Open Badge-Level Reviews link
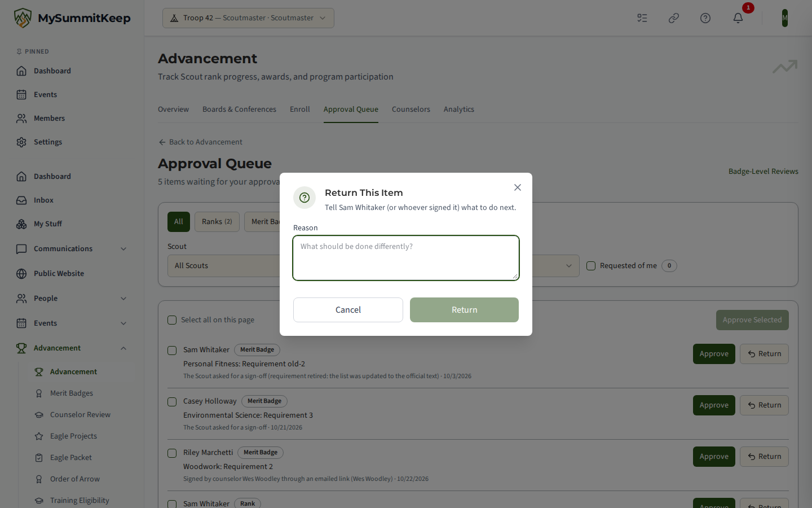812x508 pixels. click(764, 172)
